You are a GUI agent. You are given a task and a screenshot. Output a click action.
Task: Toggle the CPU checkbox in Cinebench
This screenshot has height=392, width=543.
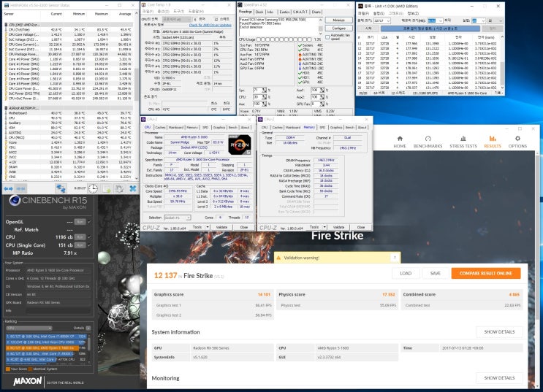pos(88,237)
